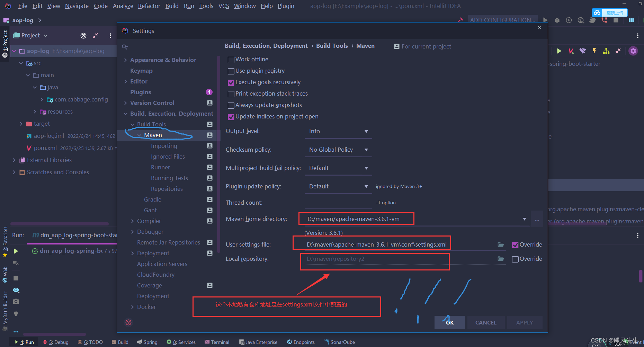Open Project panel options menu
644x347 pixels.
[x=110, y=36]
